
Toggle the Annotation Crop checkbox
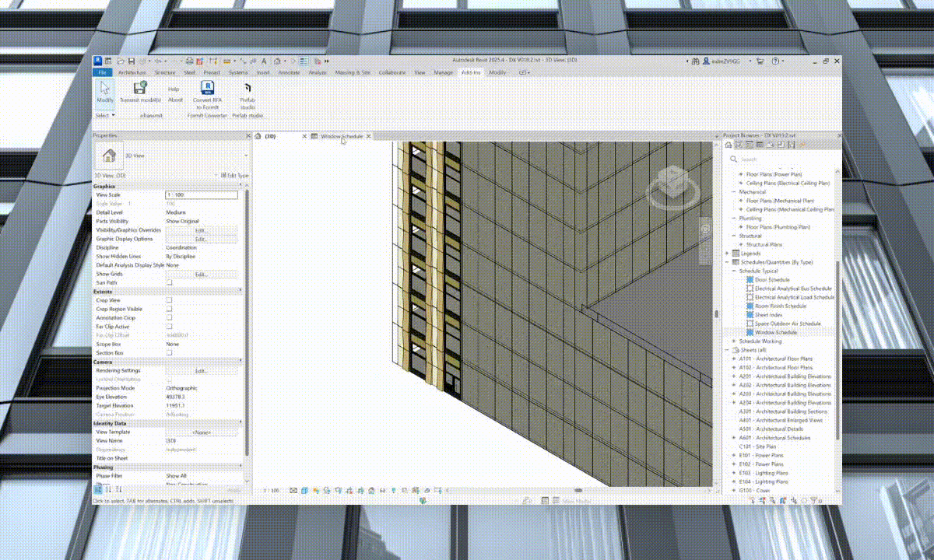[169, 317]
